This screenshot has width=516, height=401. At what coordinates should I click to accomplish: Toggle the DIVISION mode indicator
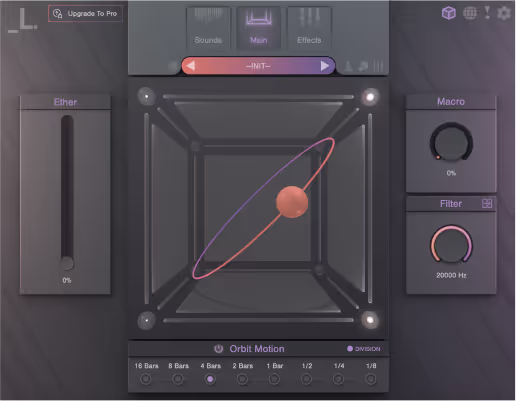click(363, 349)
